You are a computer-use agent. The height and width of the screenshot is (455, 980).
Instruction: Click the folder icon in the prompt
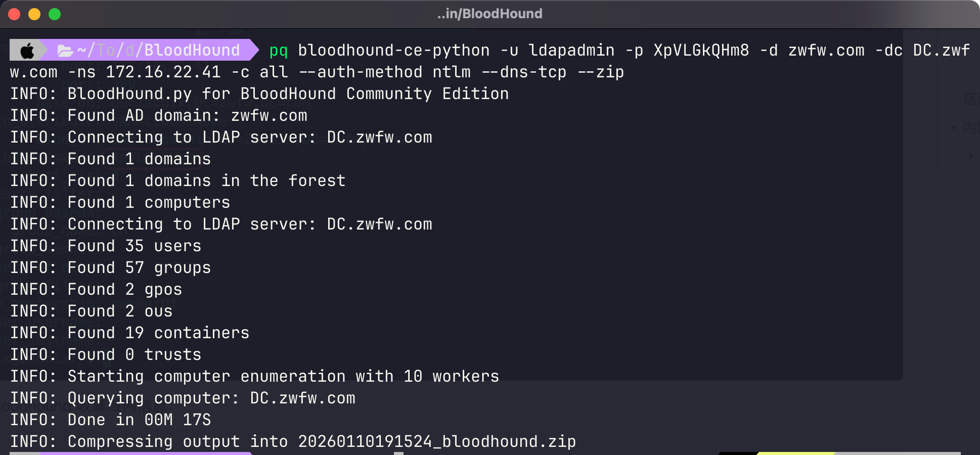tap(65, 51)
